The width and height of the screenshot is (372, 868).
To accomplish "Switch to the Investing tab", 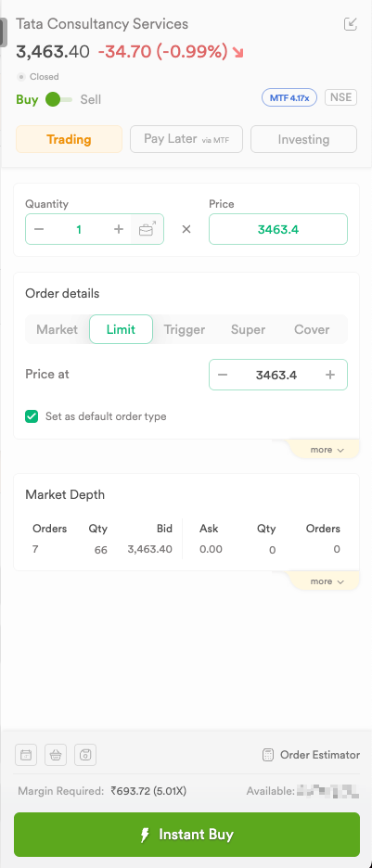I will click(x=304, y=139).
